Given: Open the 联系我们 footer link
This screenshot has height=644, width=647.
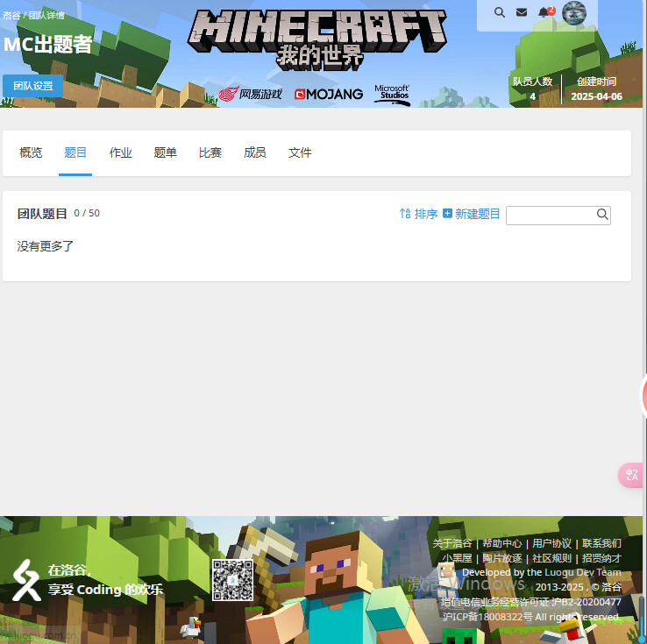Looking at the screenshot, I should pyautogui.click(x=601, y=543).
